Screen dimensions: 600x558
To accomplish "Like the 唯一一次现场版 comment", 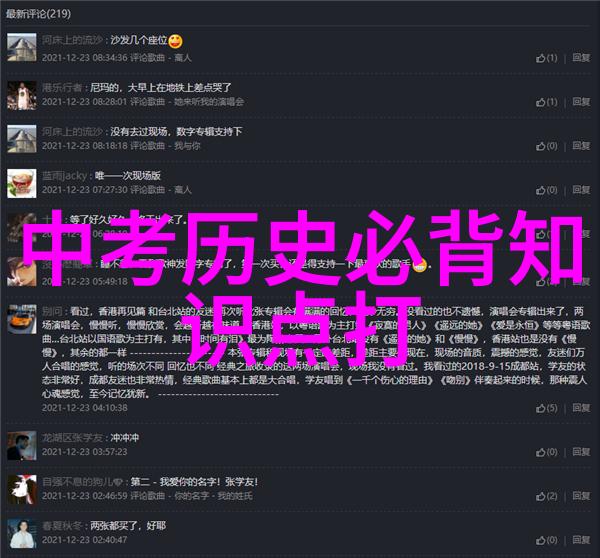I will coord(546,190).
